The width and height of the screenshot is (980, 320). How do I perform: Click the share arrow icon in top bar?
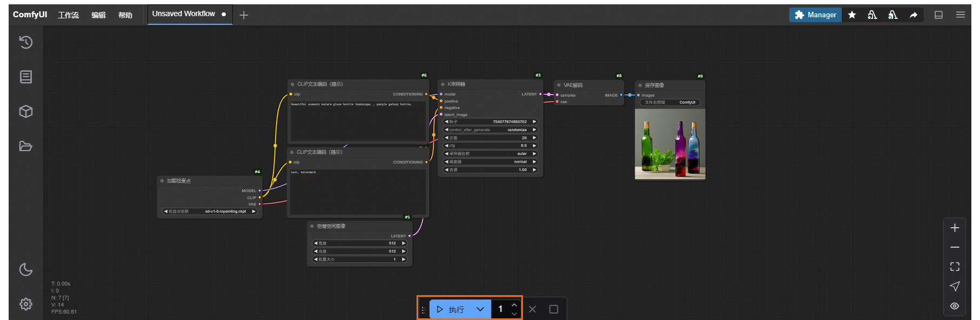(914, 15)
